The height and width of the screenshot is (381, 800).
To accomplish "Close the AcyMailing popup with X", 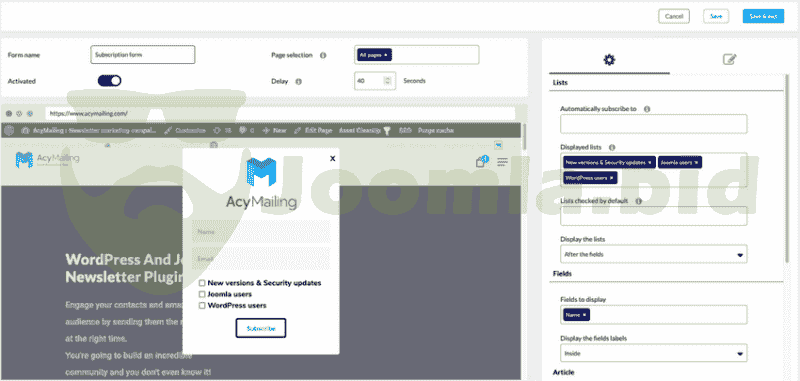I will tap(333, 159).
